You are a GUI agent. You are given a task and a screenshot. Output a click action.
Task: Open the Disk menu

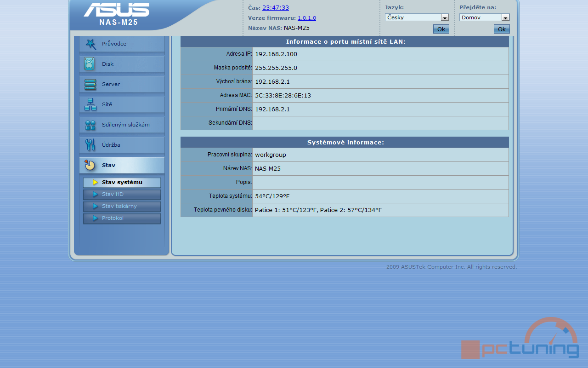point(122,64)
